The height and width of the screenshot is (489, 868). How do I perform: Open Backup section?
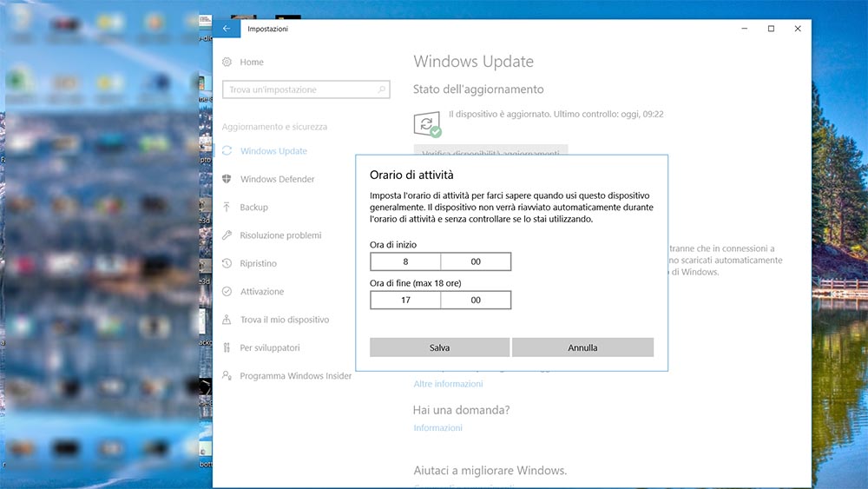click(254, 207)
